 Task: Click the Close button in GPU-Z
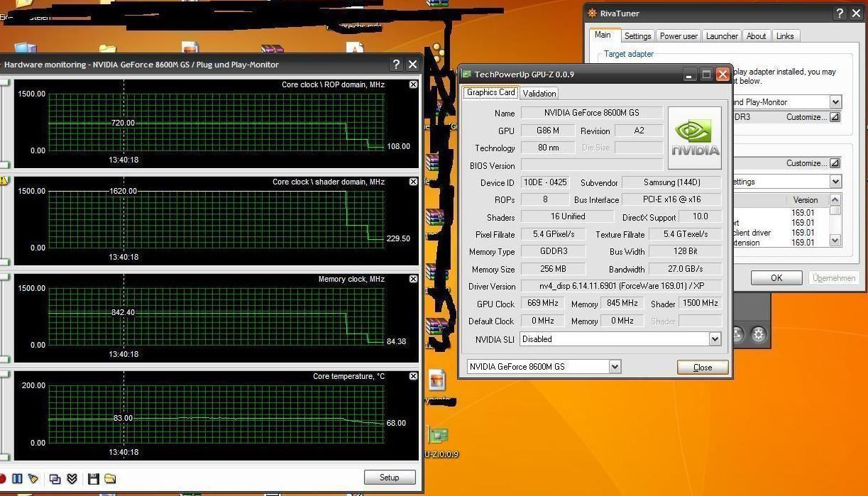tap(703, 367)
